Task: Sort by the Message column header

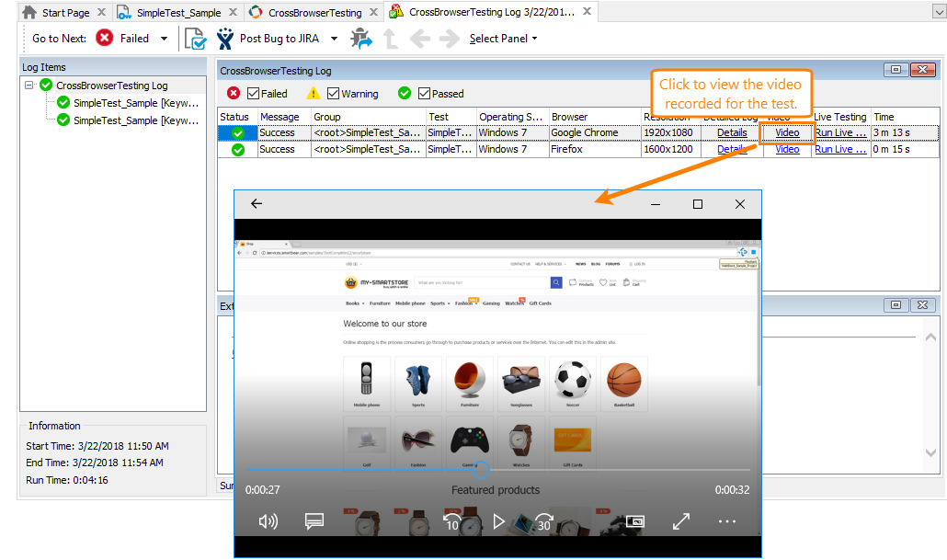Action: [284, 117]
